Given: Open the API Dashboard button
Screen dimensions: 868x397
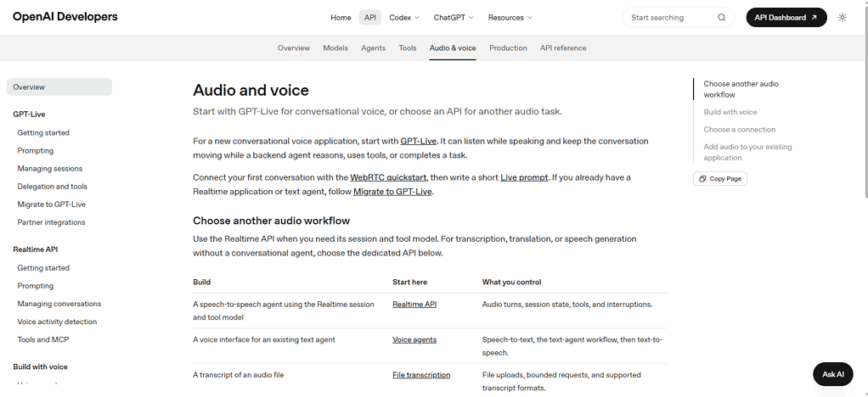Looking at the screenshot, I should pyautogui.click(x=786, y=18).
